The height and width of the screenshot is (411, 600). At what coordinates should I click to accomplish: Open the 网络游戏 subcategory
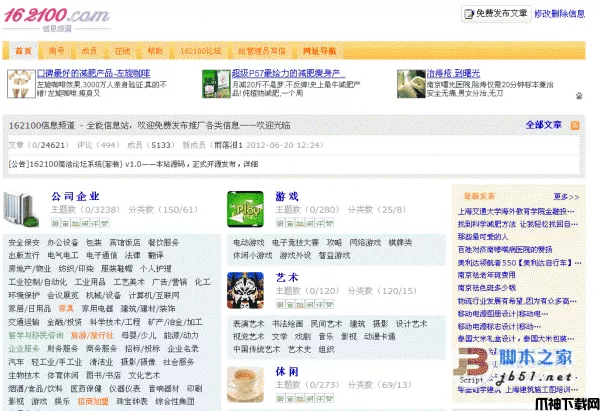tap(365, 243)
